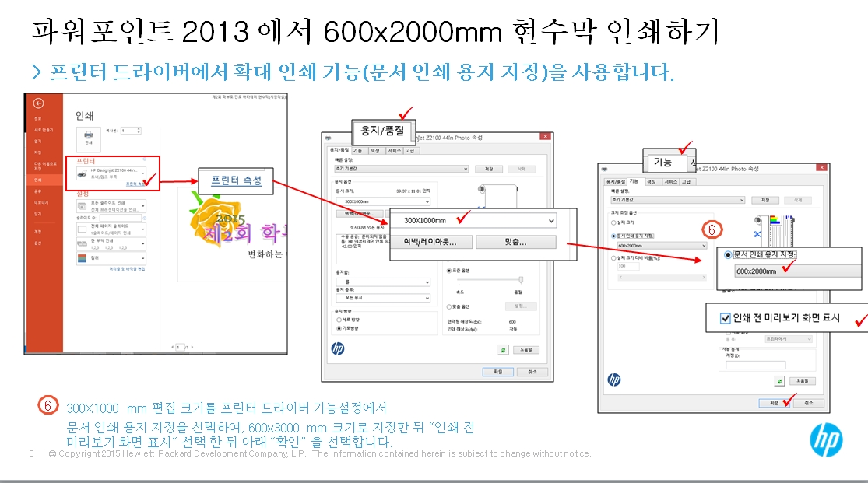The width and height of the screenshot is (868, 483).
Task: Click the page number field under print preview
Action: pyautogui.click(x=180, y=348)
